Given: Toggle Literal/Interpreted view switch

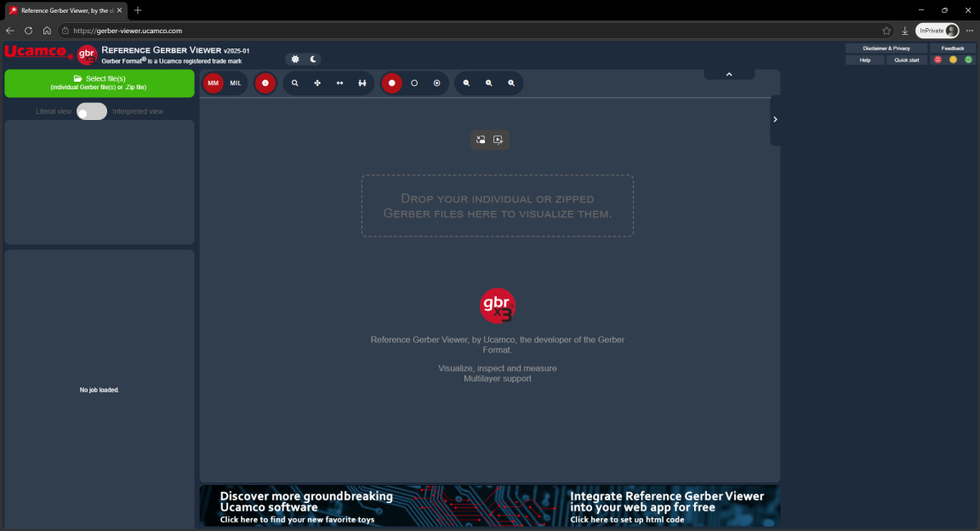Looking at the screenshot, I should pos(92,111).
